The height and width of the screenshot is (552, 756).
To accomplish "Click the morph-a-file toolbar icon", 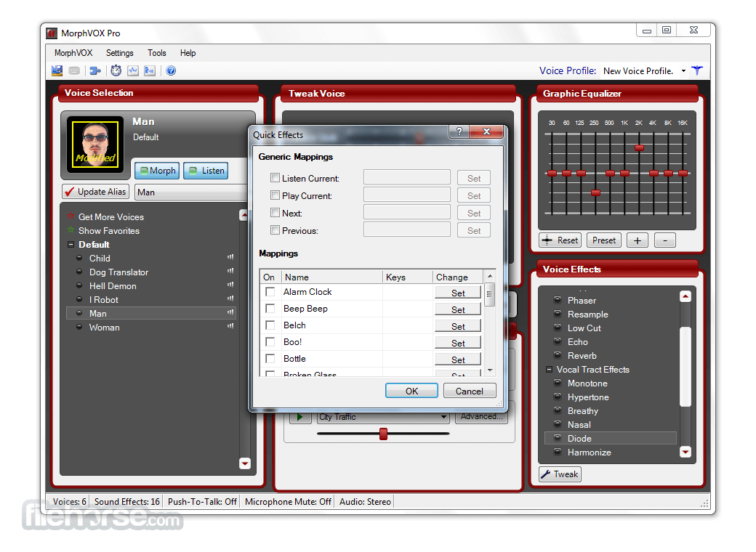I will pyautogui.click(x=150, y=70).
